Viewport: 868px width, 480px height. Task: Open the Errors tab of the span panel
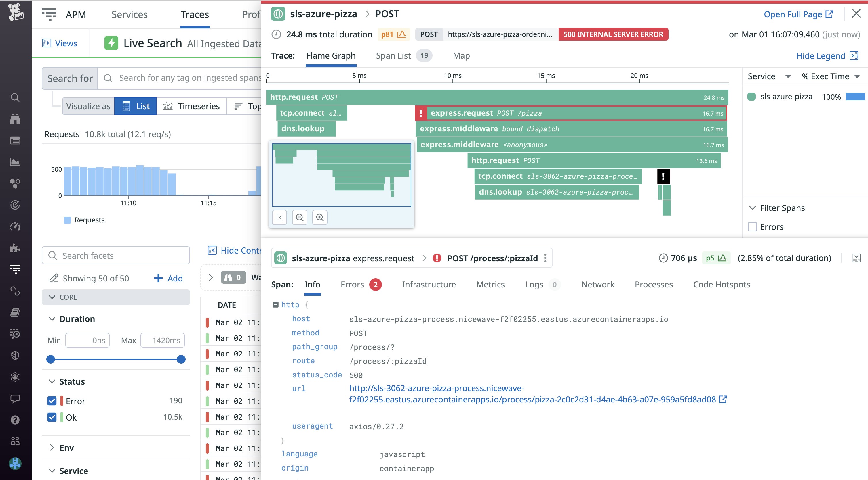click(x=353, y=285)
